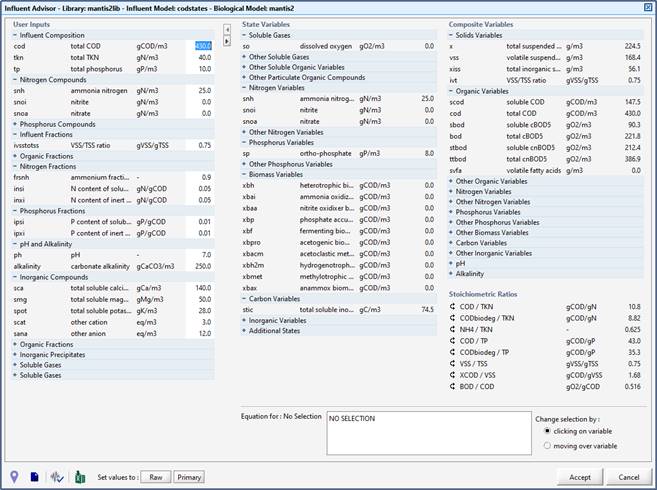Expand the Inorganic Precipitates section
Screen dimensions: 657x490
pos(15,355)
